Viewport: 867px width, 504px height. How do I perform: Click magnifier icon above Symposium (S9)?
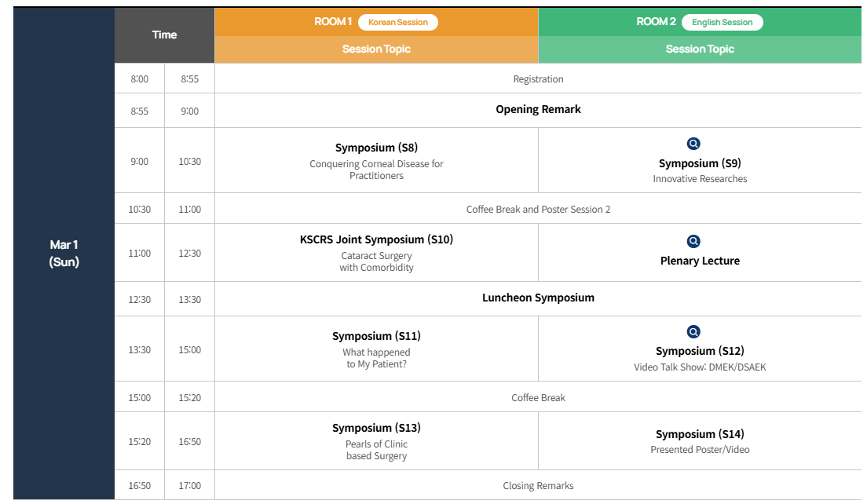693,144
